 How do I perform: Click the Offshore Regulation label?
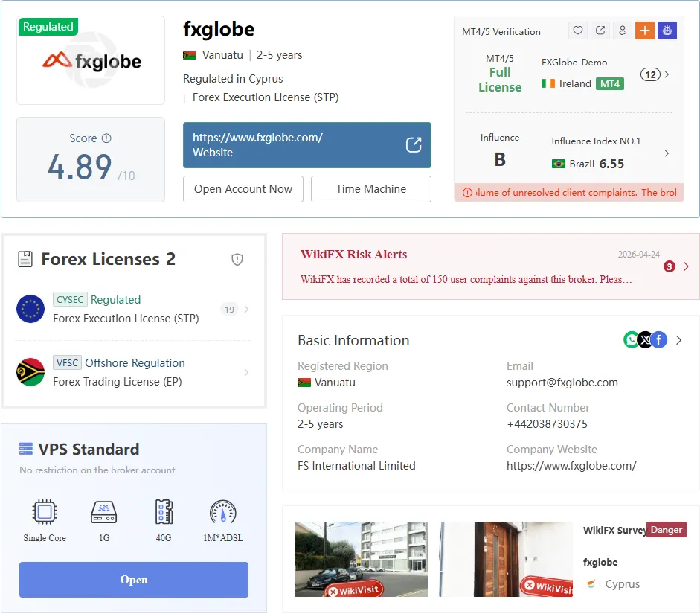135,363
